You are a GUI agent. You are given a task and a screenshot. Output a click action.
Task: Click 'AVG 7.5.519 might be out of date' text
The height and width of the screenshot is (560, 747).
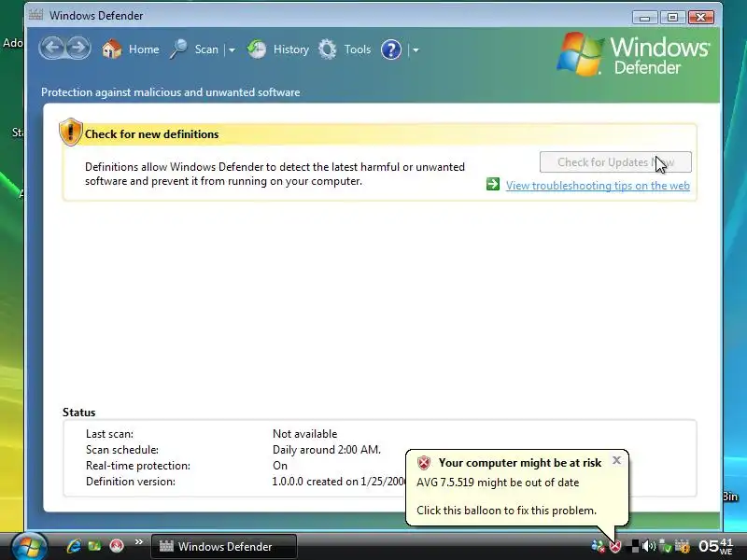coord(498,483)
